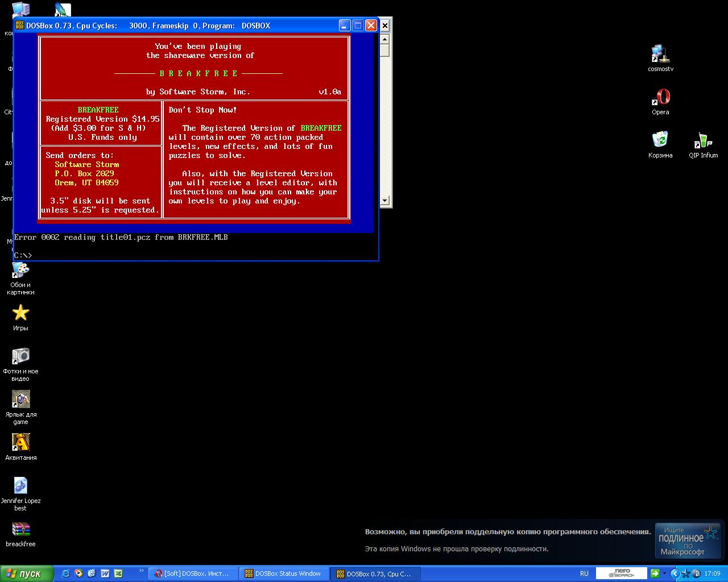728x582 pixels.
Task: Launch Internet Explorer from Quick Launch
Action: pyautogui.click(x=65, y=573)
